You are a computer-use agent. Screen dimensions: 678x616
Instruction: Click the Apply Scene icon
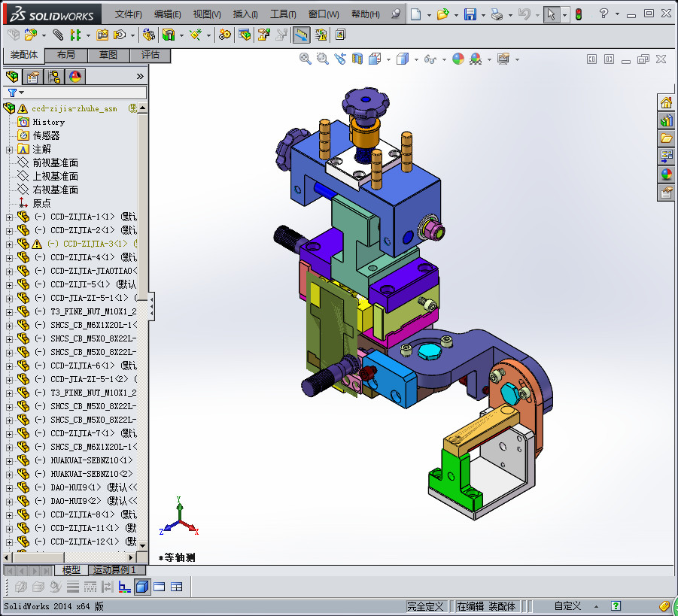click(476, 59)
